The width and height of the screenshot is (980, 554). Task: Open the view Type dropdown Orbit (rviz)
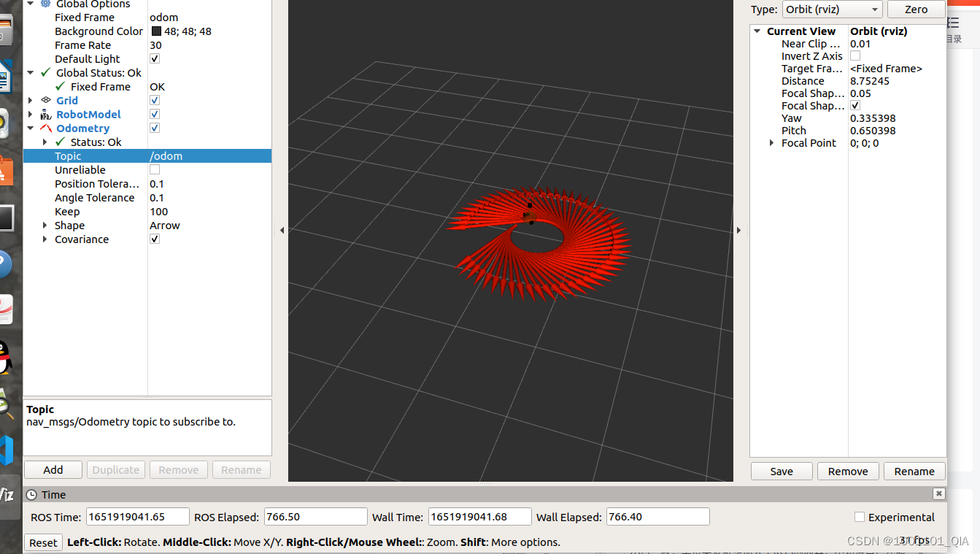(832, 9)
